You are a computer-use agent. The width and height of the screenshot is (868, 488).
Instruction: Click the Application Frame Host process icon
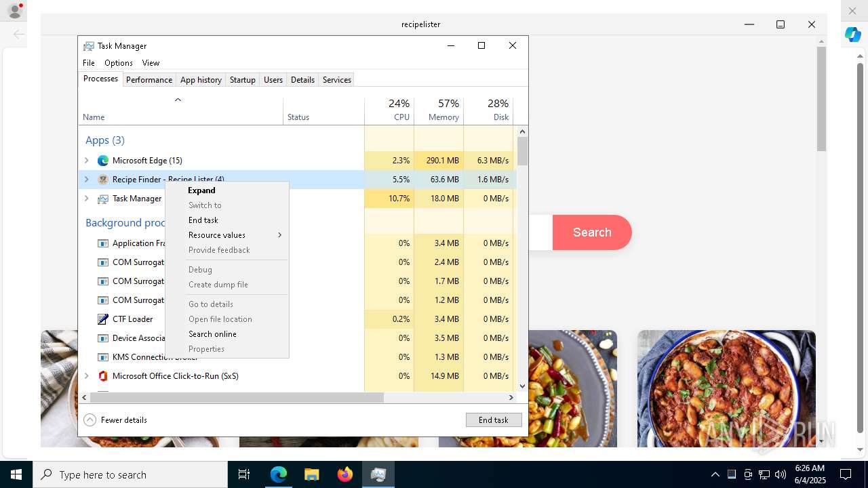[x=103, y=243]
